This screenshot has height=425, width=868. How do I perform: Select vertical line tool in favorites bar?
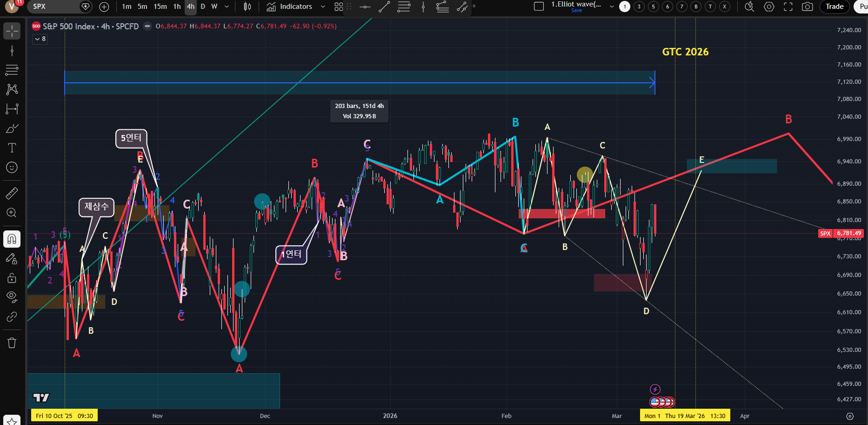(x=423, y=7)
